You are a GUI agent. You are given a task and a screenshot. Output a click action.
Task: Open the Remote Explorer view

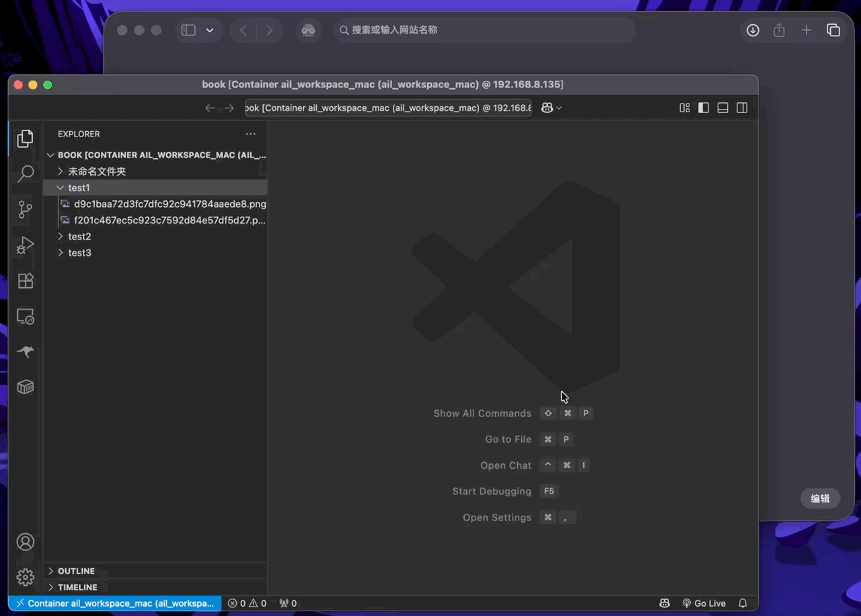click(26, 316)
